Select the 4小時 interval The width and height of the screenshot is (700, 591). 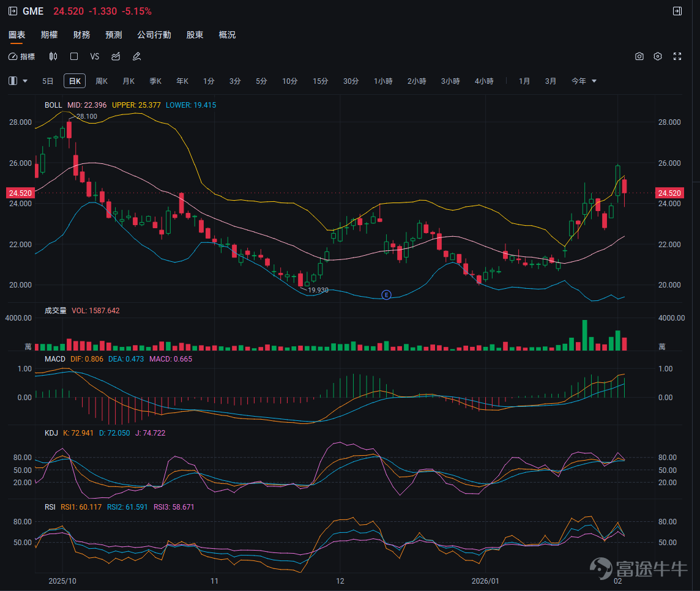pos(484,81)
